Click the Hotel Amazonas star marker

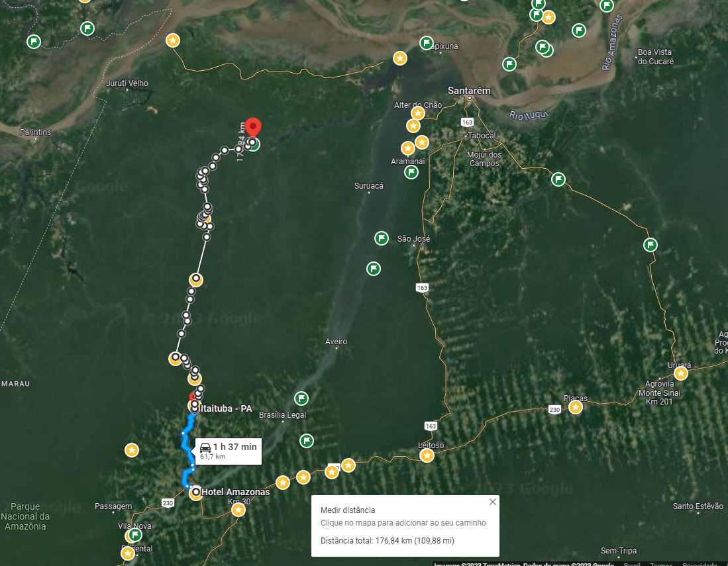pos(196,493)
